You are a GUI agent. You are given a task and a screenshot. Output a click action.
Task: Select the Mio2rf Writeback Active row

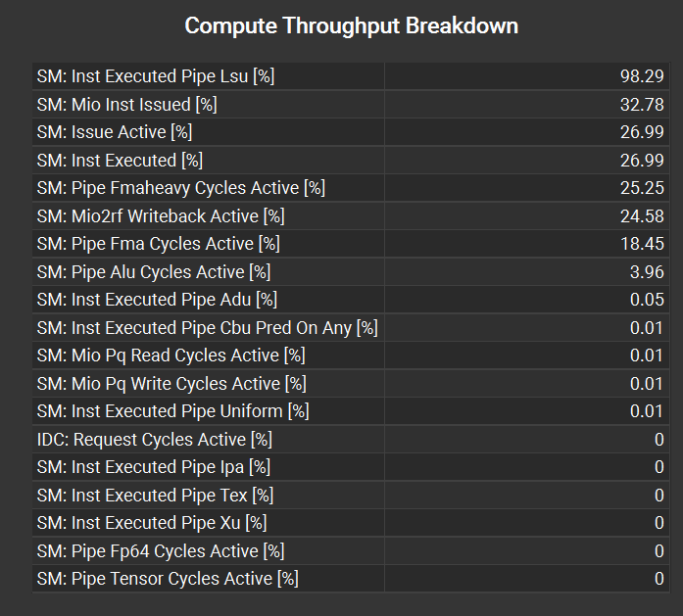[351, 215]
